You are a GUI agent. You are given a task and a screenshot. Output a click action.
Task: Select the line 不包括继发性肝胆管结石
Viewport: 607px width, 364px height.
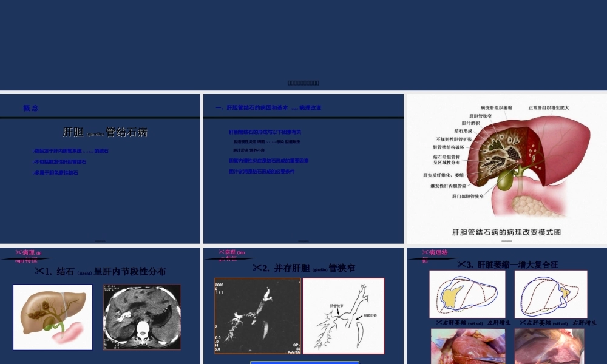61,162
